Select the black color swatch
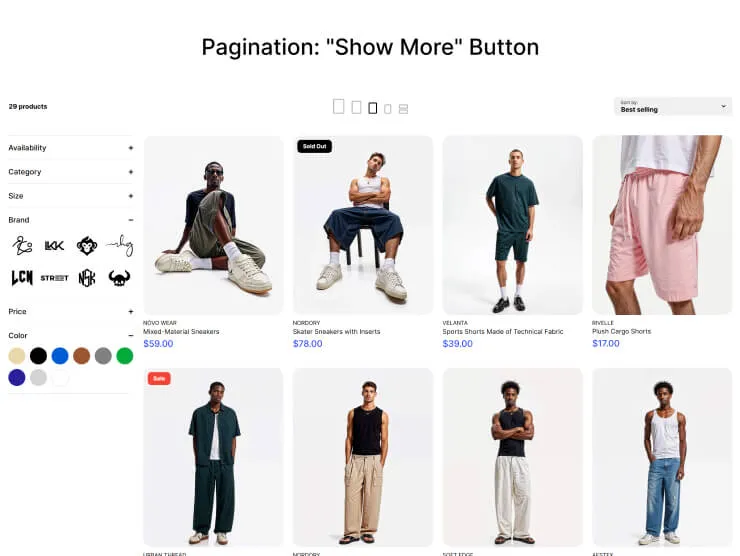 [38, 356]
